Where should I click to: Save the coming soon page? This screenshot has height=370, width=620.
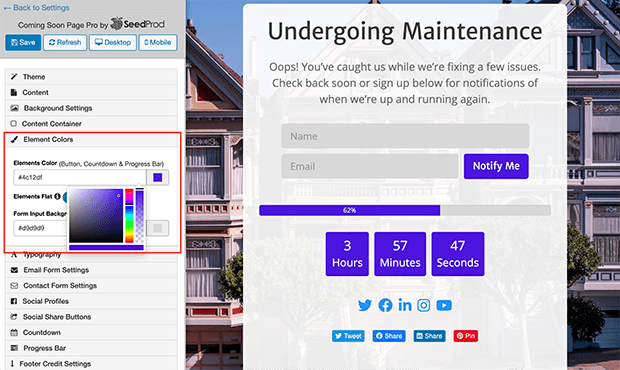point(23,43)
